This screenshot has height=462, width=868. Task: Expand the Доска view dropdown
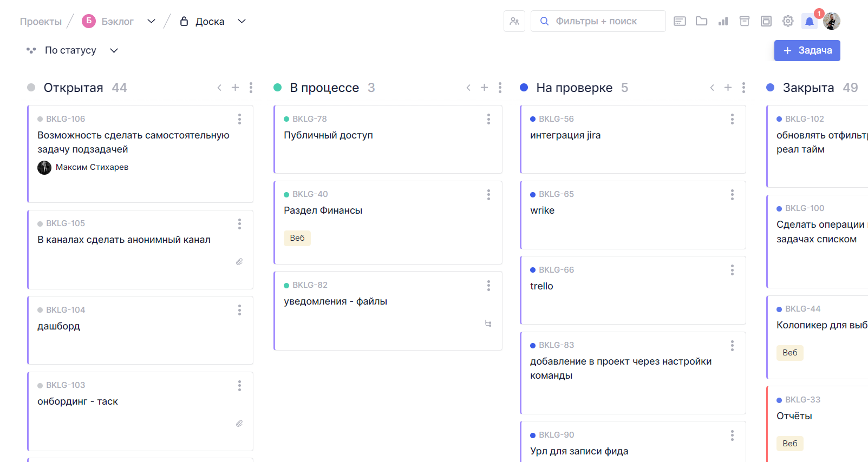242,21
